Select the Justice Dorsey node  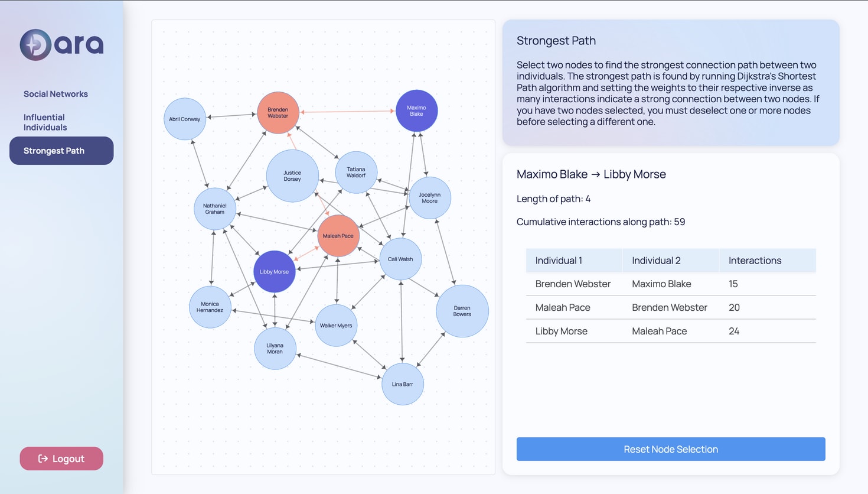tap(292, 175)
